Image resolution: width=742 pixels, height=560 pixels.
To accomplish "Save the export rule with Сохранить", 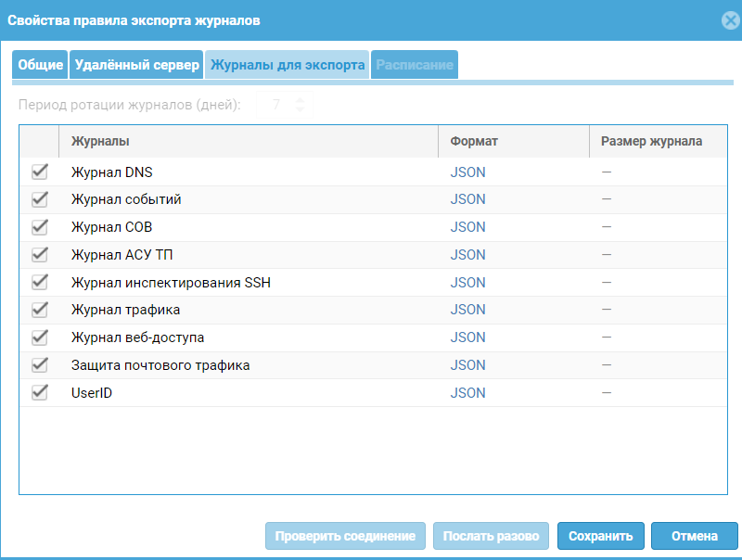I will click(599, 536).
